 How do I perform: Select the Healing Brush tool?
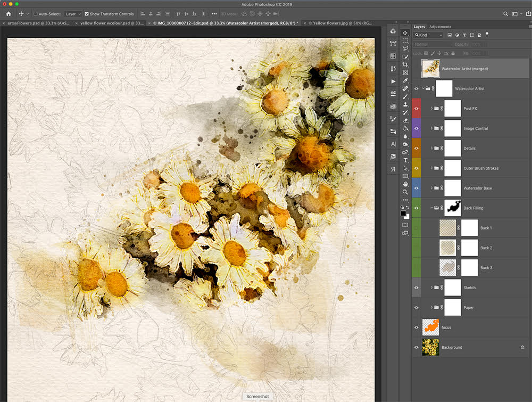(x=405, y=88)
